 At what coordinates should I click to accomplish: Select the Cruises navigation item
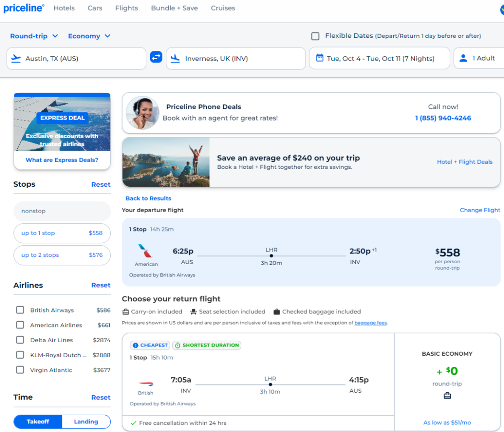click(x=223, y=8)
